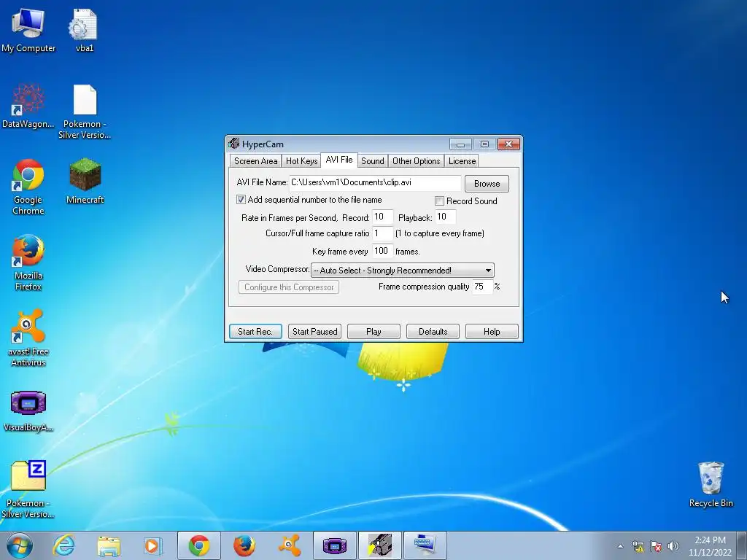Screen dimensions: 747x560
Task: Click Start Rec. button
Action: click(255, 332)
